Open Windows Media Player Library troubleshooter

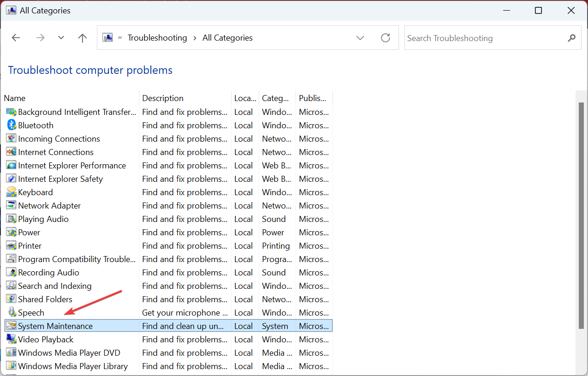72,366
